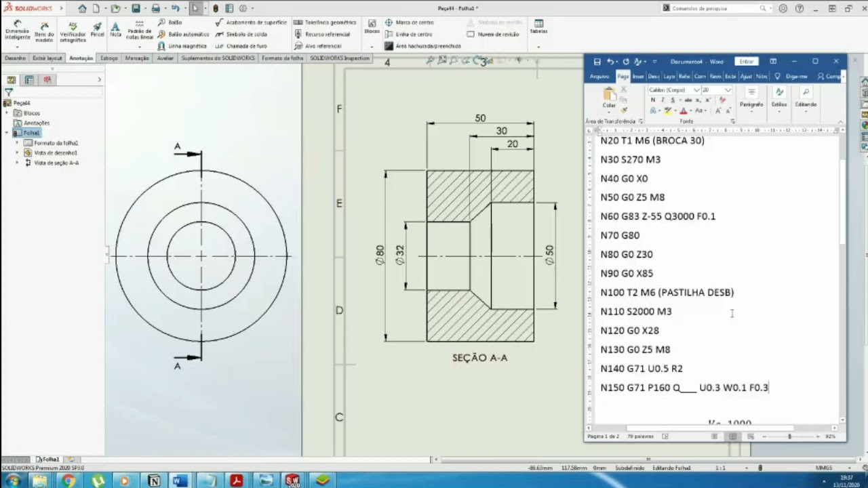Insert a Linha de centro
This screenshot has width=868, height=488.
(x=408, y=34)
